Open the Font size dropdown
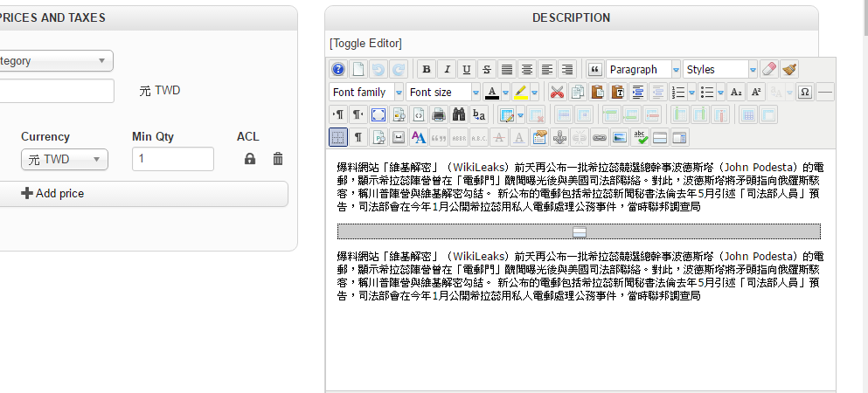This screenshot has height=393, width=868. [x=443, y=92]
